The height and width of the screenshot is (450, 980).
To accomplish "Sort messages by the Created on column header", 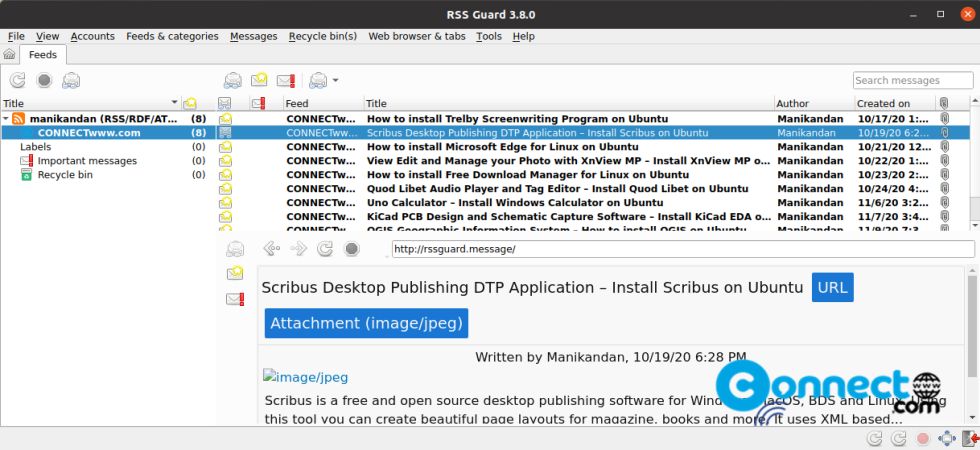I will (896, 103).
